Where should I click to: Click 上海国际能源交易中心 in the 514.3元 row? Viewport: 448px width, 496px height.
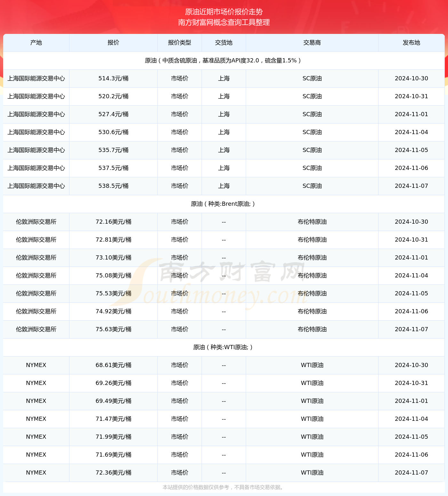pyautogui.click(x=36, y=79)
